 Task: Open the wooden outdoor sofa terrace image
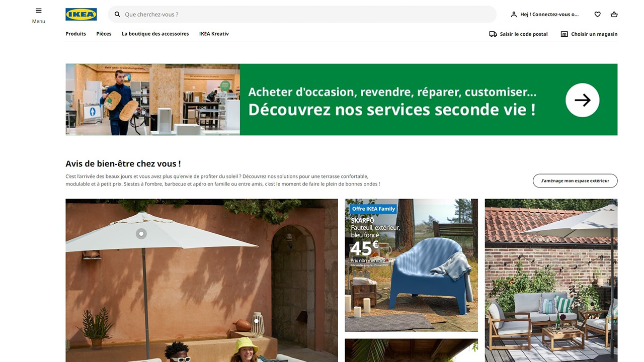coord(551,281)
